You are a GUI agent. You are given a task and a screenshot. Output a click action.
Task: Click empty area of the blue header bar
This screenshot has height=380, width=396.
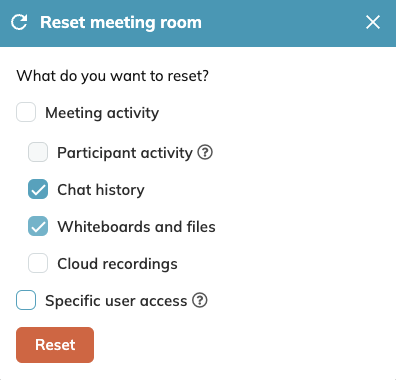(283, 23)
